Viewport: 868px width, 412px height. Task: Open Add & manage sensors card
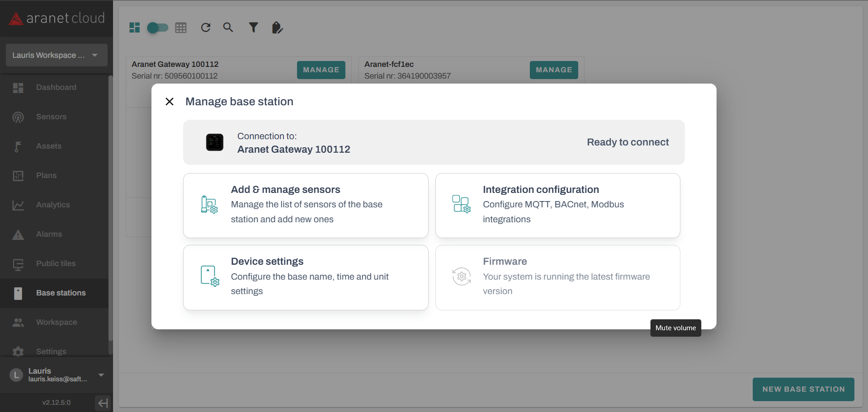point(305,205)
